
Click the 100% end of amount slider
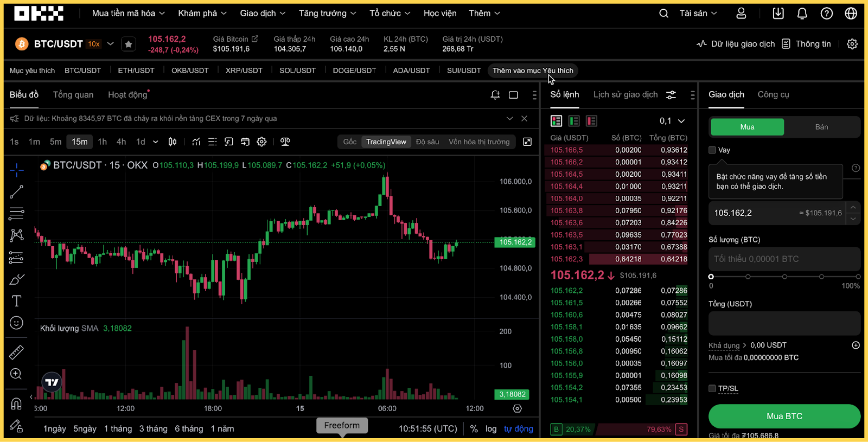(858, 277)
